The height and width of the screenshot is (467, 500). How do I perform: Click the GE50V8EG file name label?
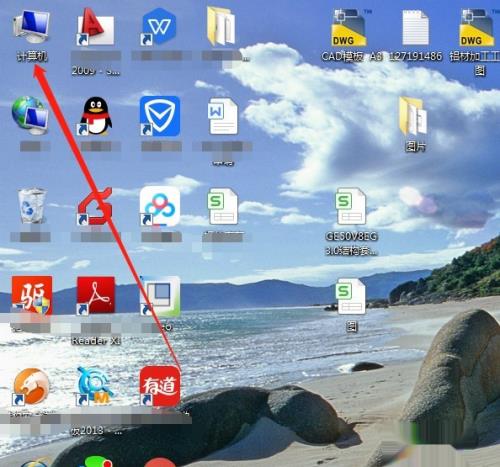pyautogui.click(x=351, y=243)
